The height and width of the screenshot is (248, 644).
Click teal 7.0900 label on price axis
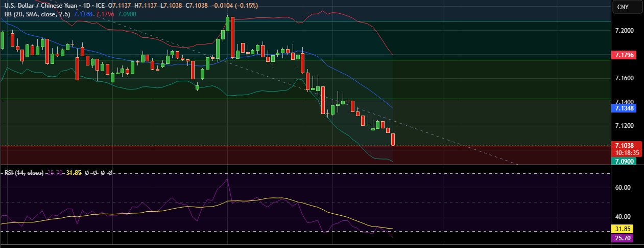[625, 161]
